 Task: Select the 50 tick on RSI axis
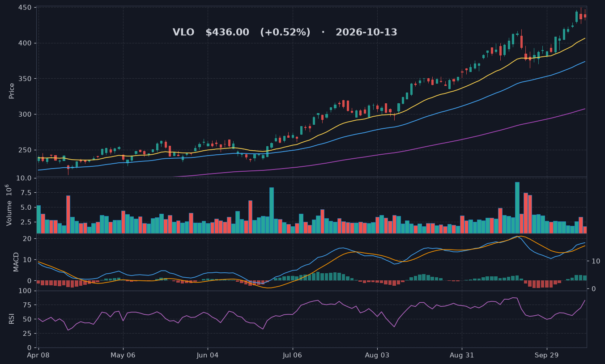[27, 320]
